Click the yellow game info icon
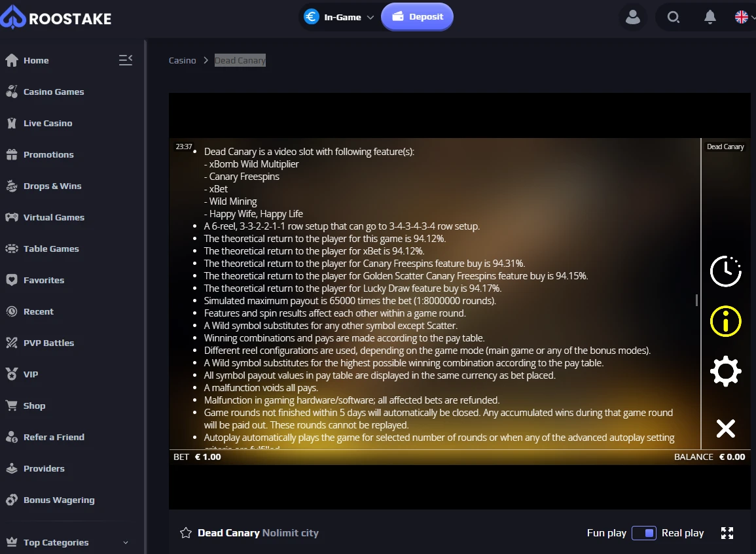This screenshot has width=756, height=554. click(x=726, y=321)
